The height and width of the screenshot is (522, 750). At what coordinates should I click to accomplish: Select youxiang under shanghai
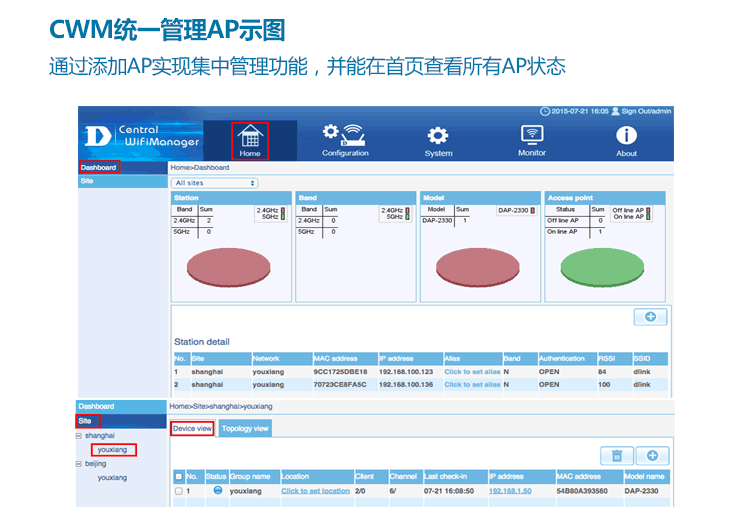(112, 450)
